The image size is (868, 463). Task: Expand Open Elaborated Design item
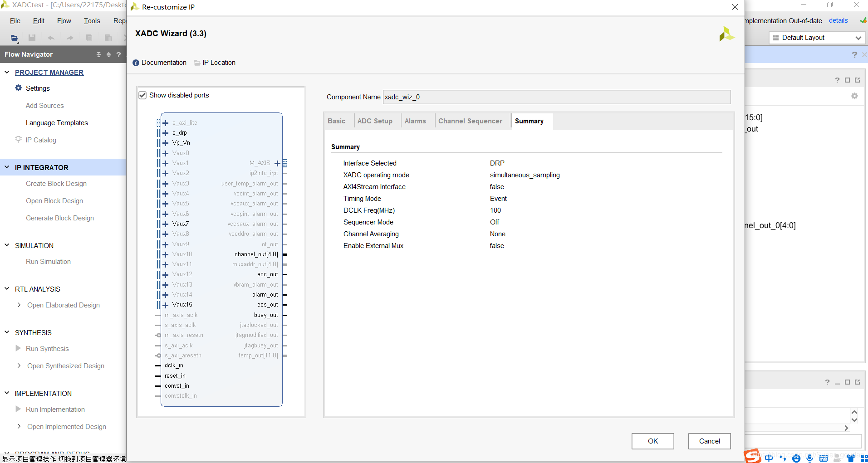(19, 305)
